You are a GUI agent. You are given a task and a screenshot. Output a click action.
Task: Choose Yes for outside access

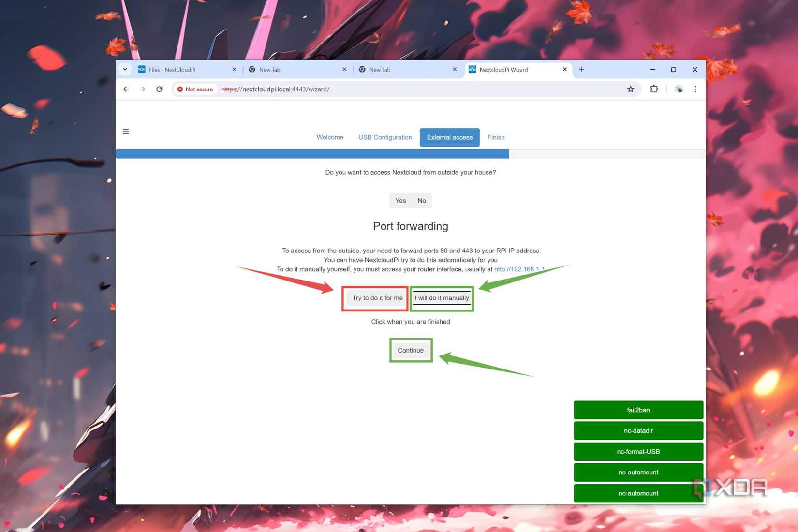point(400,201)
